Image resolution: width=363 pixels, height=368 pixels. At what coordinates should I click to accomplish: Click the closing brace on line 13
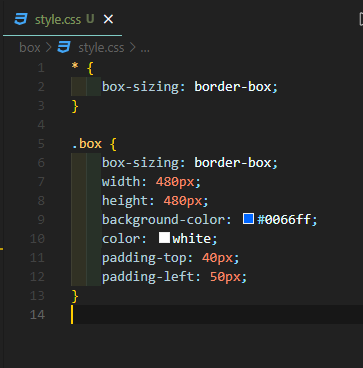coord(75,296)
